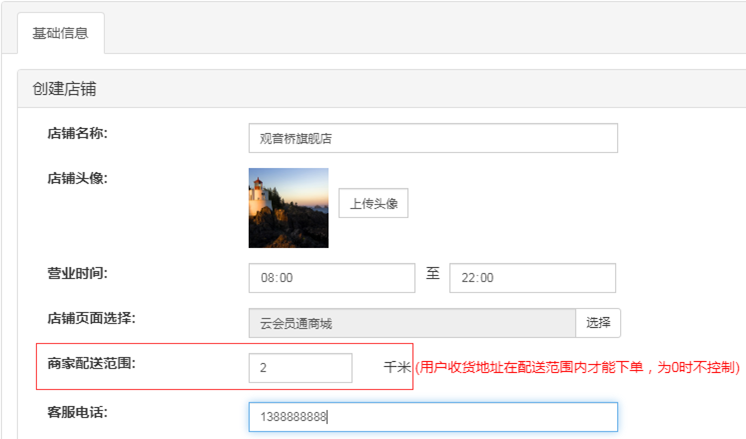Click the delivery range field showing 2
This screenshot has width=746, height=439.
coord(300,368)
